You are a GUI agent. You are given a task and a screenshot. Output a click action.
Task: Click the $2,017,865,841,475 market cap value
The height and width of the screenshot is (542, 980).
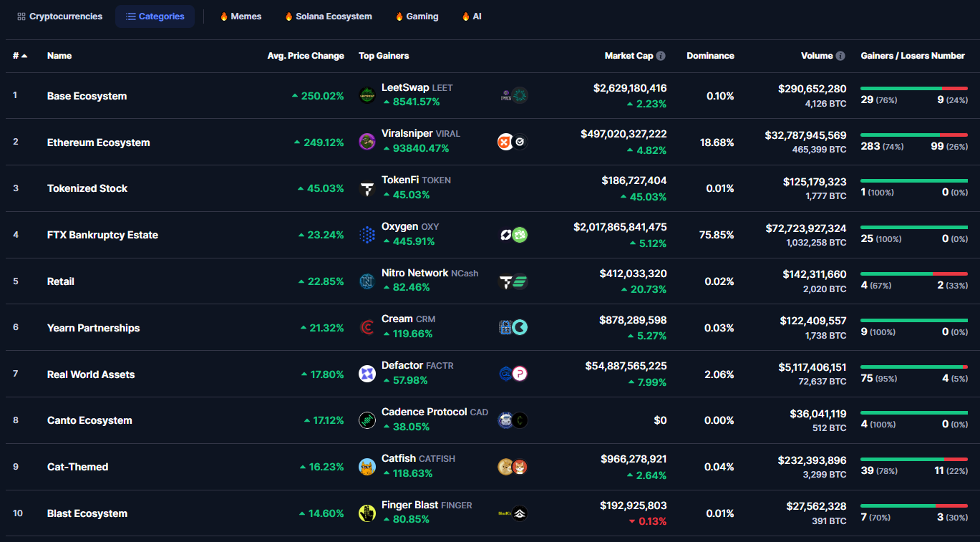tap(620, 227)
